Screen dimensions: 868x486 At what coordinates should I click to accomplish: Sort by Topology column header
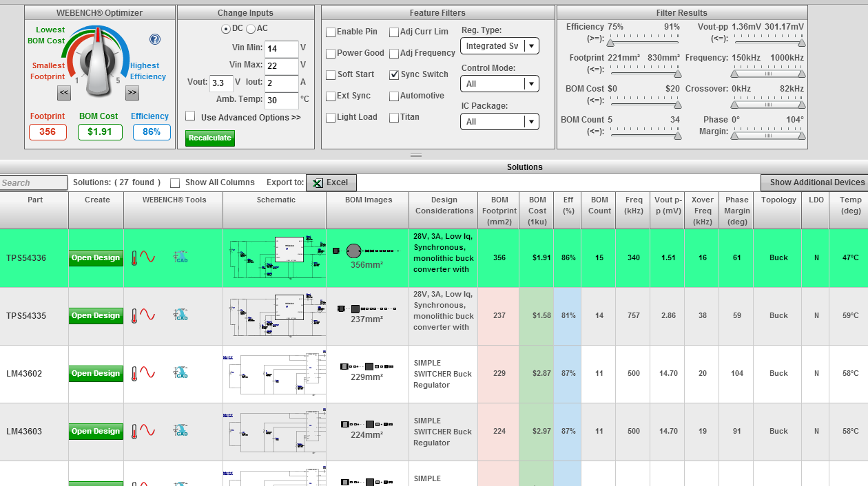778,211
